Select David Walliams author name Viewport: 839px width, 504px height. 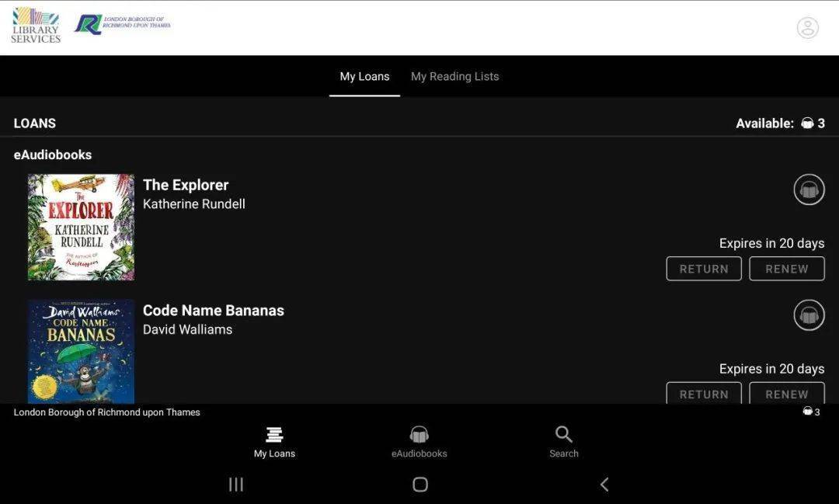187,329
